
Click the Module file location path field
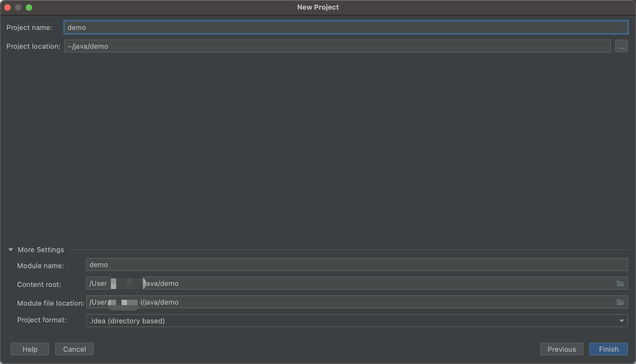point(375,302)
